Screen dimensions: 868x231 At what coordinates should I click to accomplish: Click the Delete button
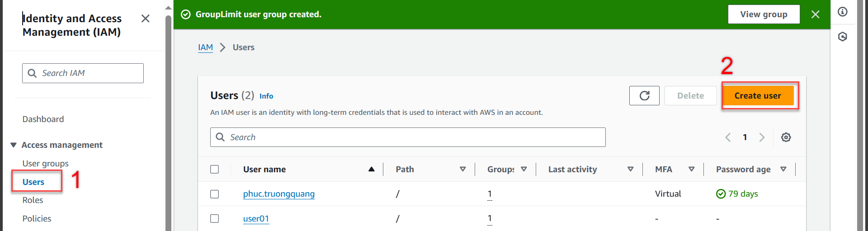pos(690,95)
